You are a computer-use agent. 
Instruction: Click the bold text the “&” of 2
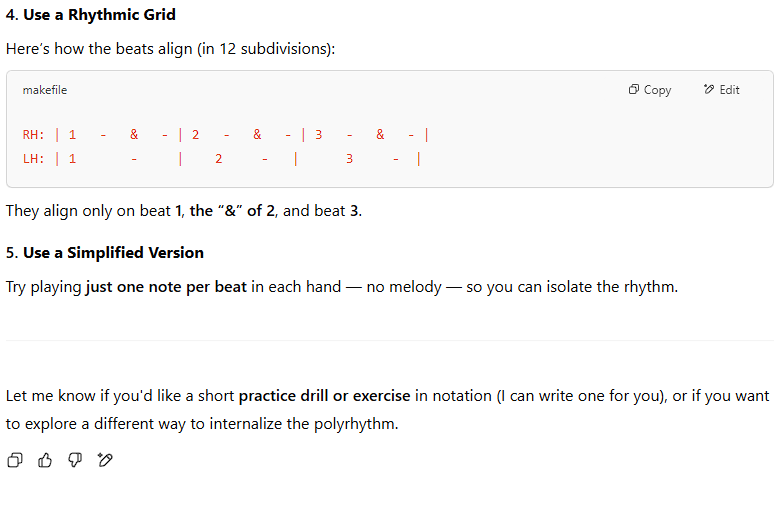[232, 211]
